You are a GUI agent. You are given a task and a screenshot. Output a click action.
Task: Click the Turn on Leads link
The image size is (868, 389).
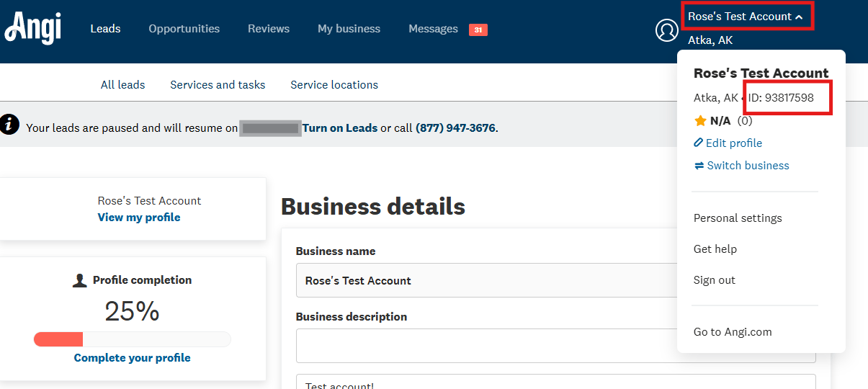click(340, 128)
